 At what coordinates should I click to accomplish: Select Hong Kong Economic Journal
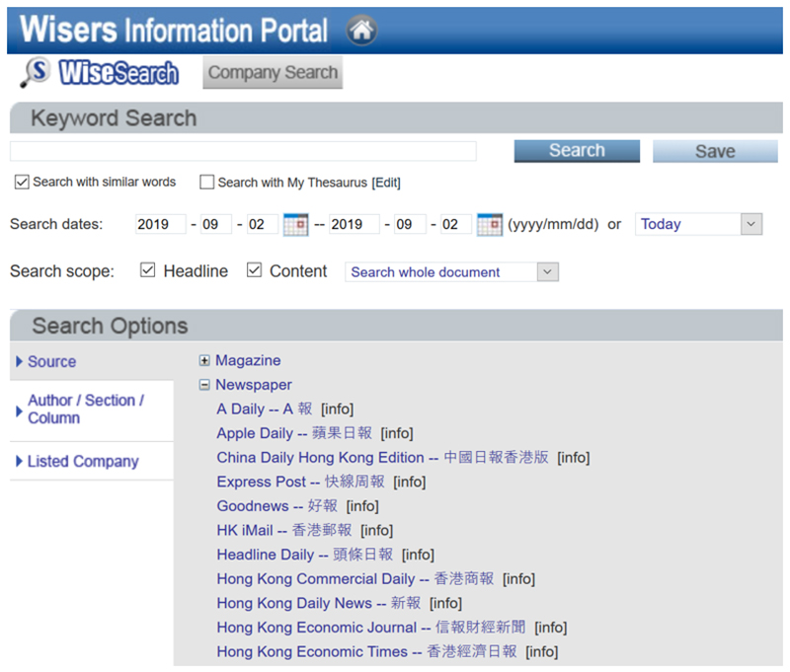371,628
